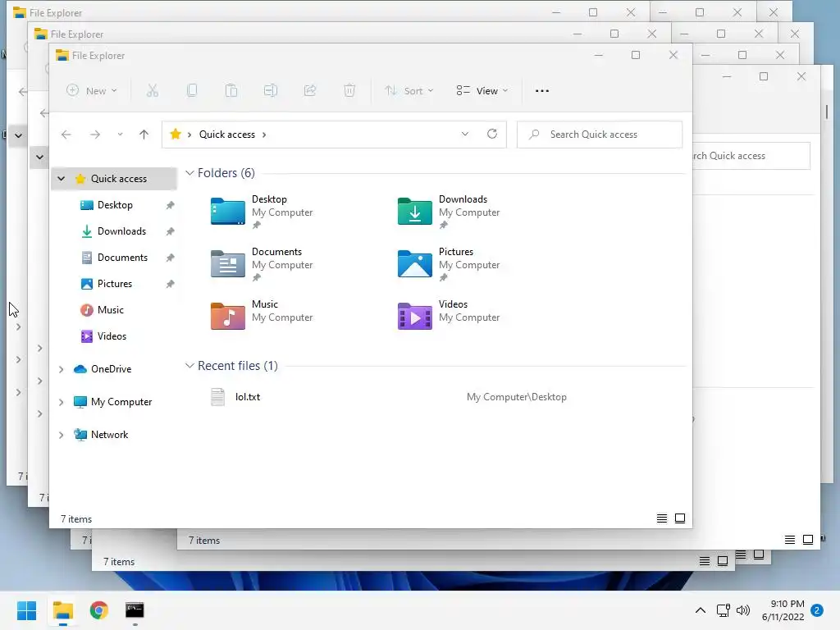Select Downloads in the navigation pane

(121, 231)
